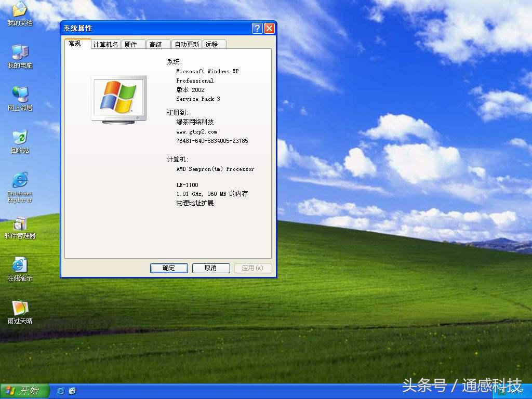
Task: Open 我的电脑 from the desktop
Action: point(20,55)
